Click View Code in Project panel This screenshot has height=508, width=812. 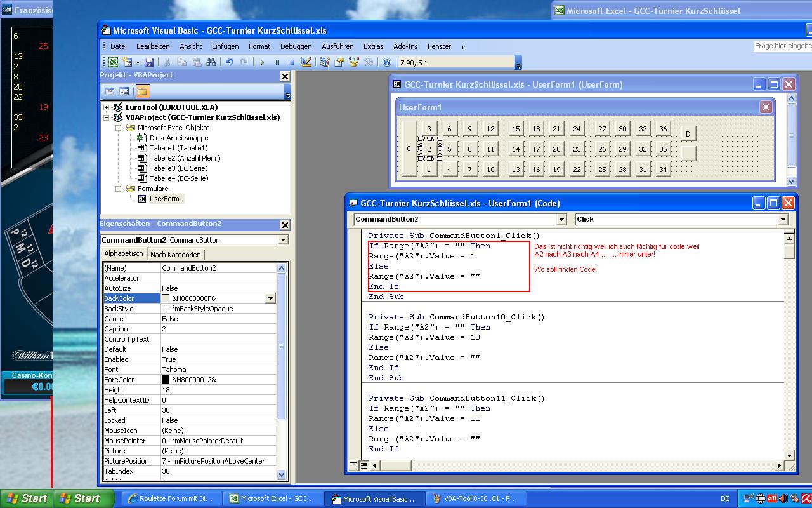point(110,91)
